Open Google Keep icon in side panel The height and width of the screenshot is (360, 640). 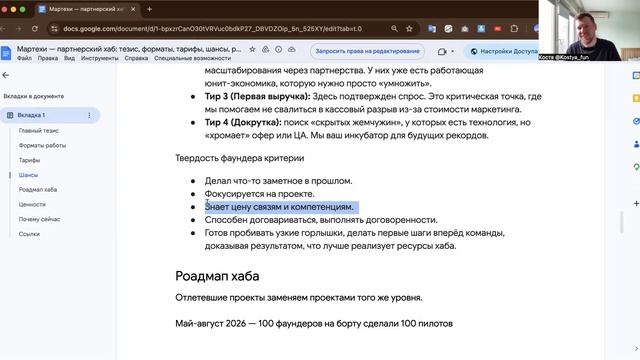click(x=636, y=98)
